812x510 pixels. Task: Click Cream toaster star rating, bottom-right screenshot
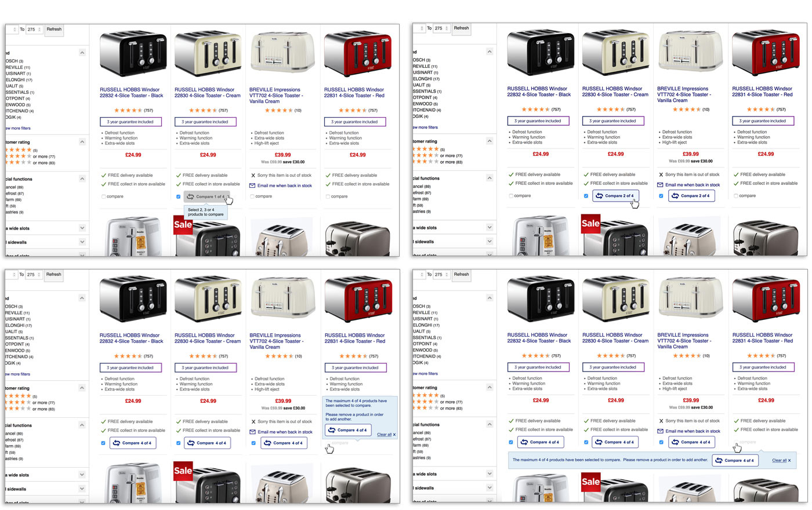[611, 356]
